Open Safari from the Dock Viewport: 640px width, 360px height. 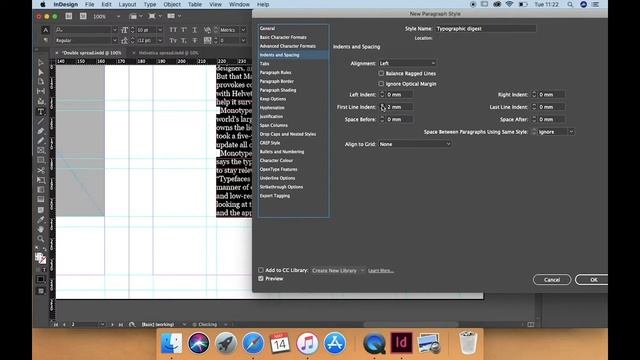[x=253, y=342]
